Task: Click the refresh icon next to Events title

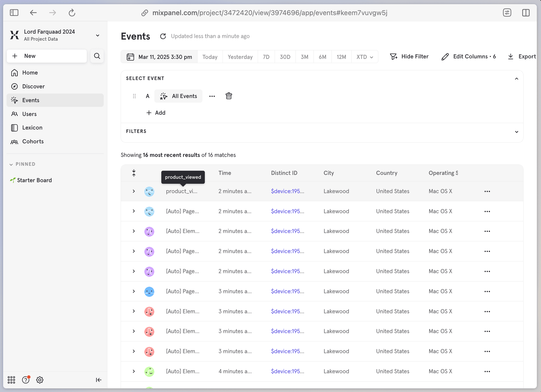Action: 163,36
